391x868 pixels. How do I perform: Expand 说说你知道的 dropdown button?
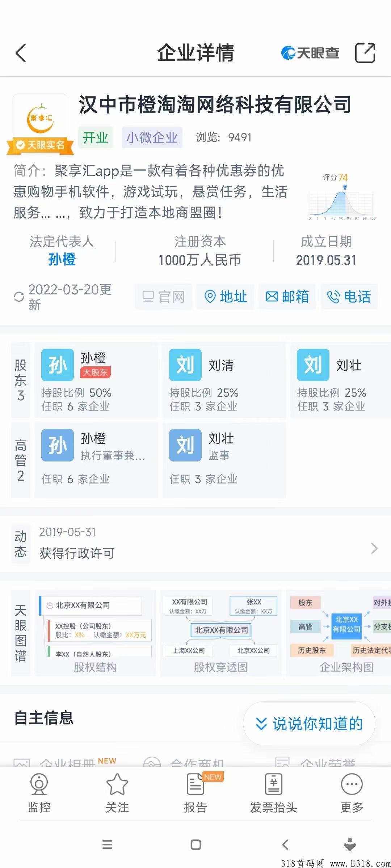309,724
